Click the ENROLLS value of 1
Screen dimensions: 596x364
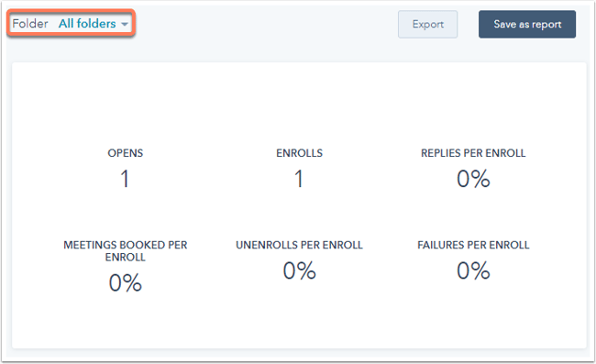tap(299, 179)
